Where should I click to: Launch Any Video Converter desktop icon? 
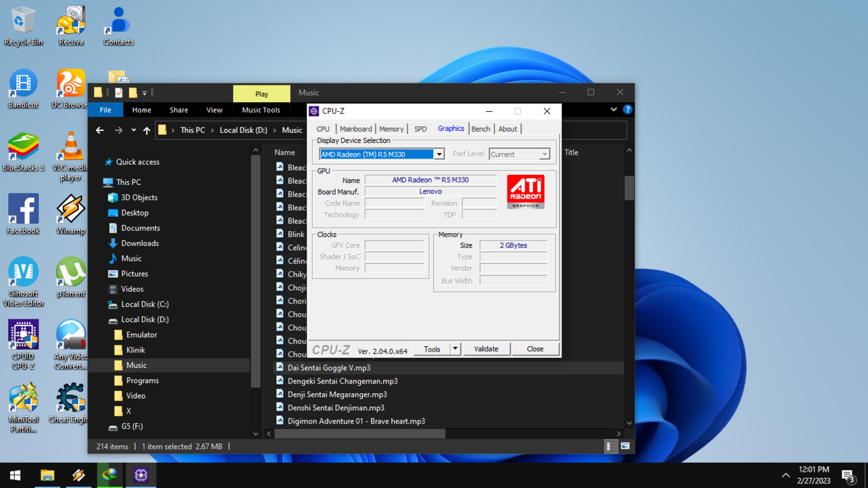pyautogui.click(x=71, y=344)
